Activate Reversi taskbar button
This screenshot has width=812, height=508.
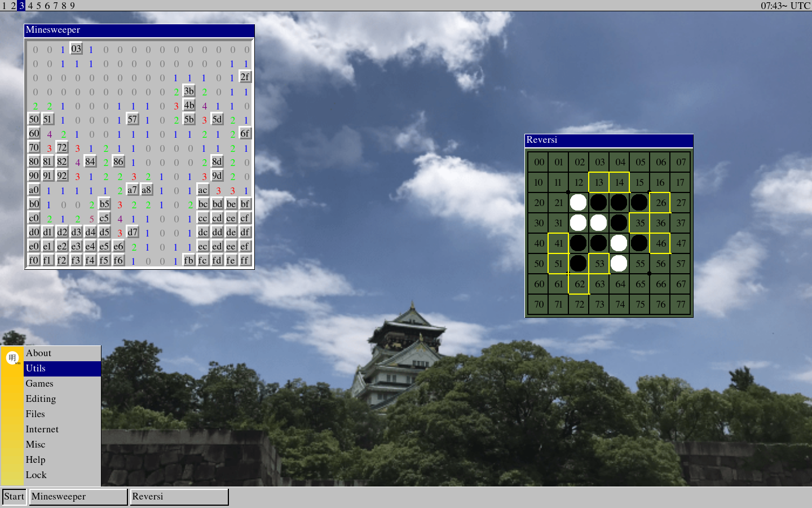[179, 497]
